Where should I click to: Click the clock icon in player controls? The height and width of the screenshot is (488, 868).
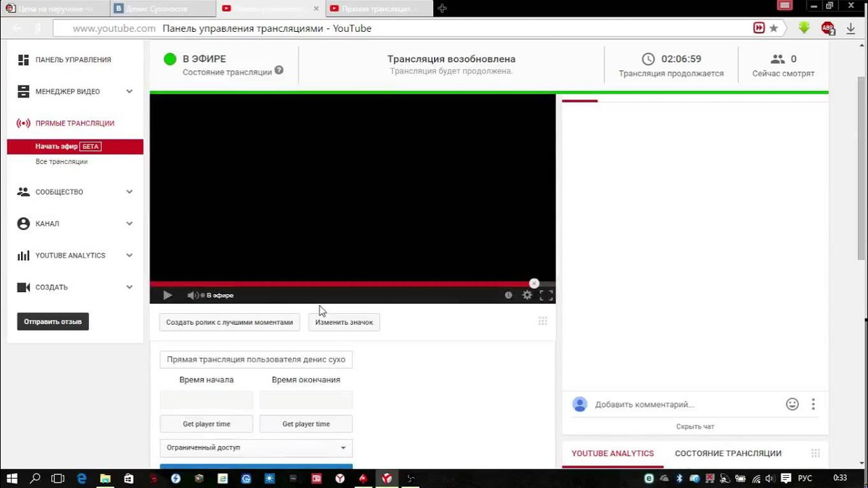tap(509, 295)
